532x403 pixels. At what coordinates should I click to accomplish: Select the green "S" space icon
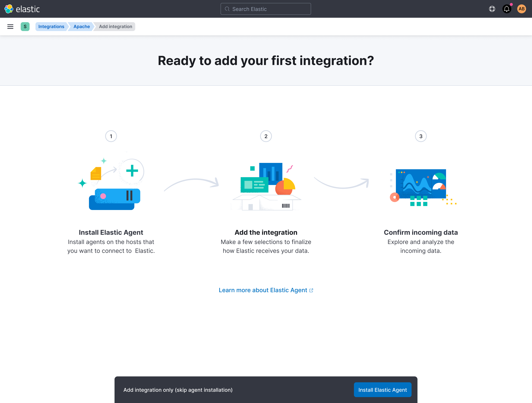tap(25, 26)
